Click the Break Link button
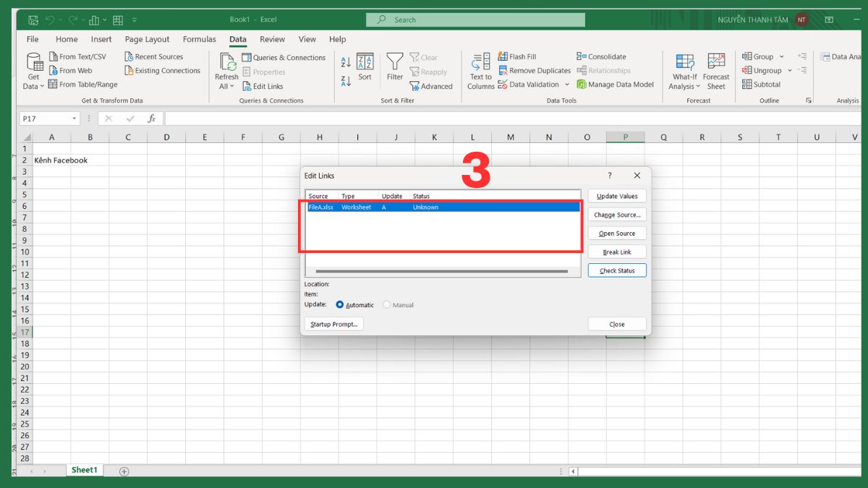This screenshot has height=488, width=868. [616, 251]
